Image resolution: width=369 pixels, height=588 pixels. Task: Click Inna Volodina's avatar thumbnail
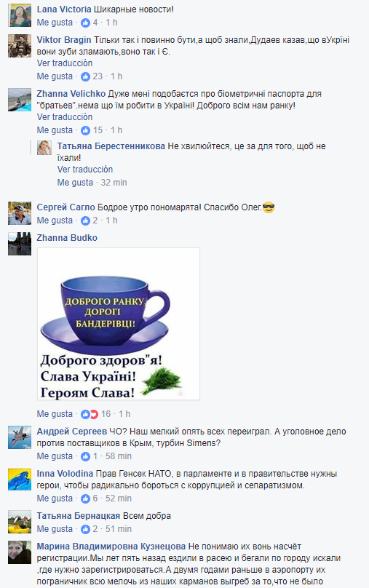[x=20, y=480]
